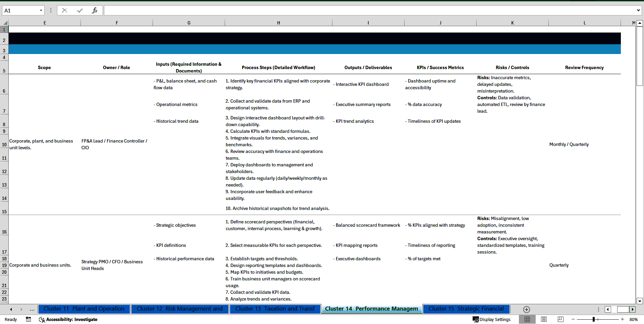Switch to Page Layout view icon
Viewport: 644px width, 324px height.
[x=544, y=319]
